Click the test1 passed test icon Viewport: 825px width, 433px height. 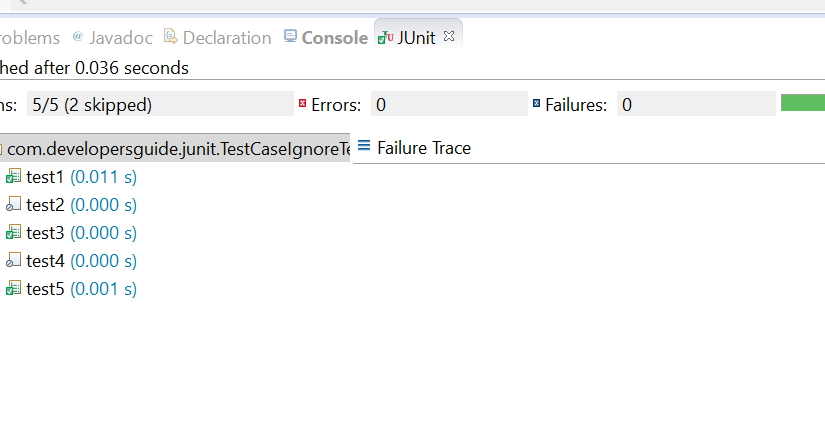pyautogui.click(x=13, y=177)
